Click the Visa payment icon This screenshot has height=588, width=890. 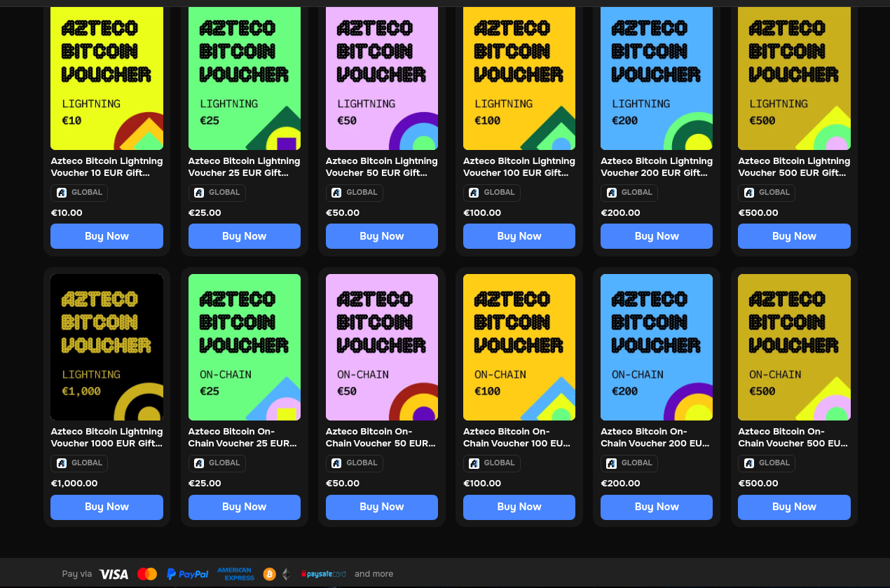click(113, 573)
